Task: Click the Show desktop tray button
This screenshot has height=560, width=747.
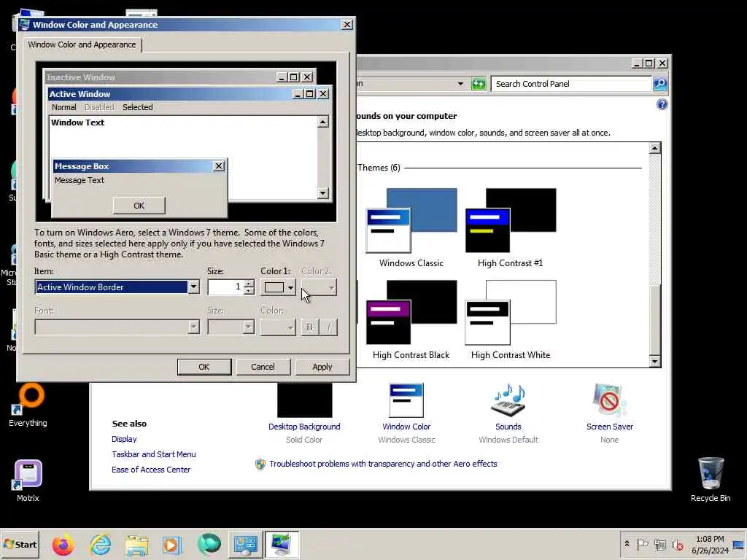Action: [x=739, y=545]
